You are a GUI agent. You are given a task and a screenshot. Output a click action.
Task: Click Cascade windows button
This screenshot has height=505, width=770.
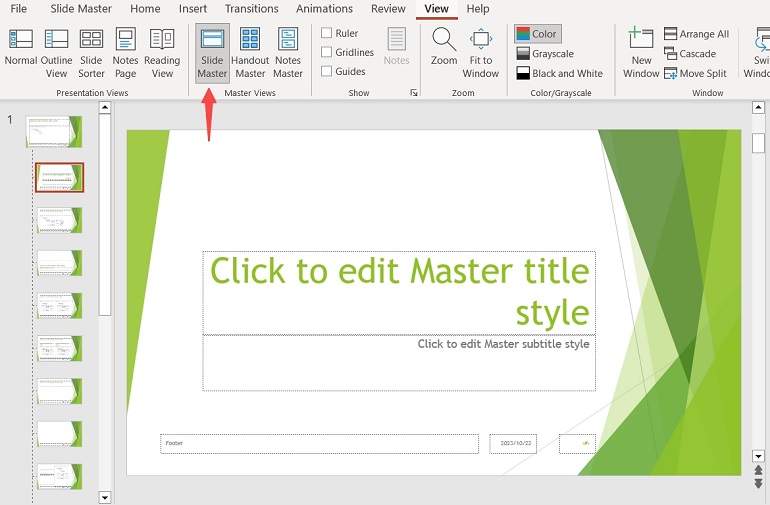[x=690, y=54]
